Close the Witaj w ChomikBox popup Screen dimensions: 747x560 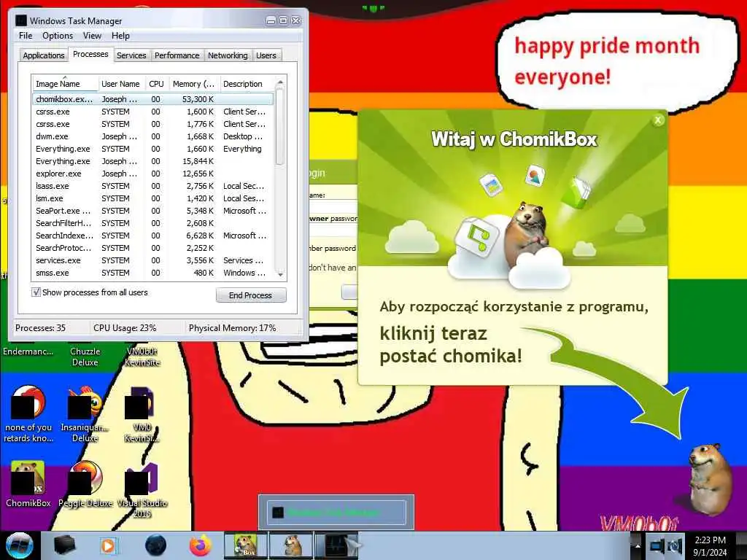[658, 120]
